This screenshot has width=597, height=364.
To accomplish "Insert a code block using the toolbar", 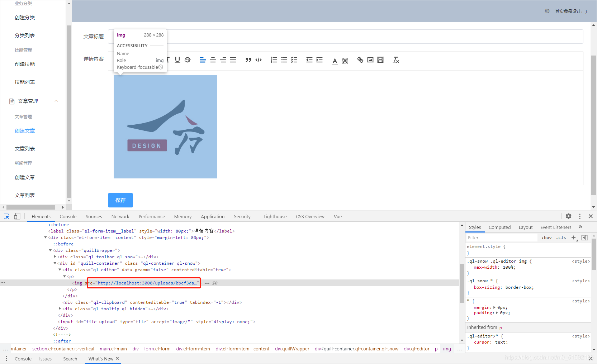I will pyautogui.click(x=259, y=60).
